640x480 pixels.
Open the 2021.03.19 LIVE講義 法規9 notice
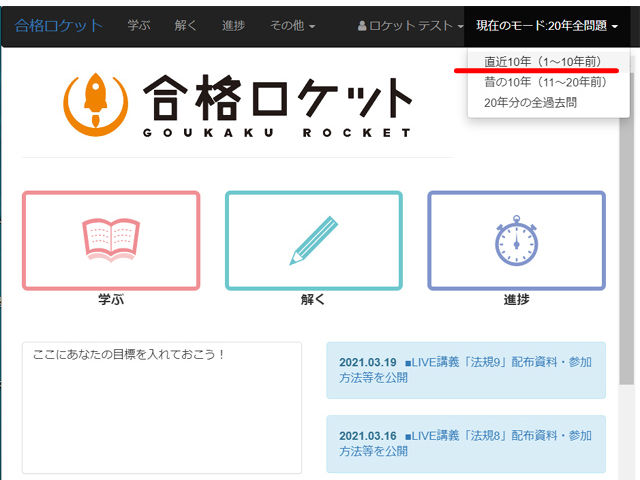466,370
